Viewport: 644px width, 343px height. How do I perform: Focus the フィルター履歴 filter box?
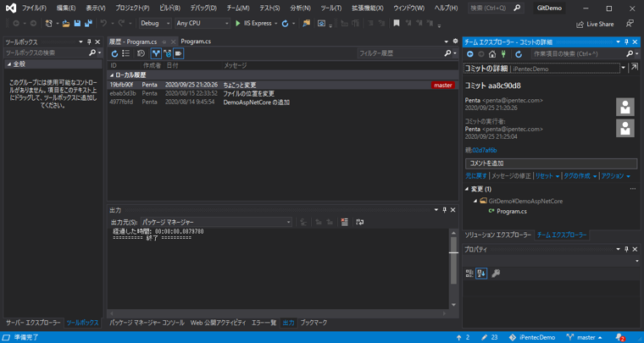coord(401,53)
